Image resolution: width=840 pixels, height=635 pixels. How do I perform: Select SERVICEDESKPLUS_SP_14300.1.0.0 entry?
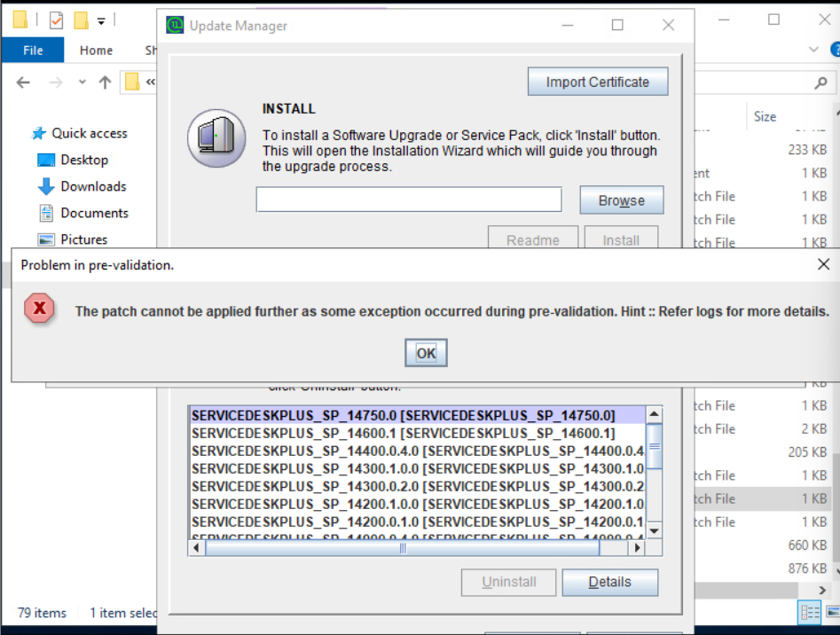[418, 468]
